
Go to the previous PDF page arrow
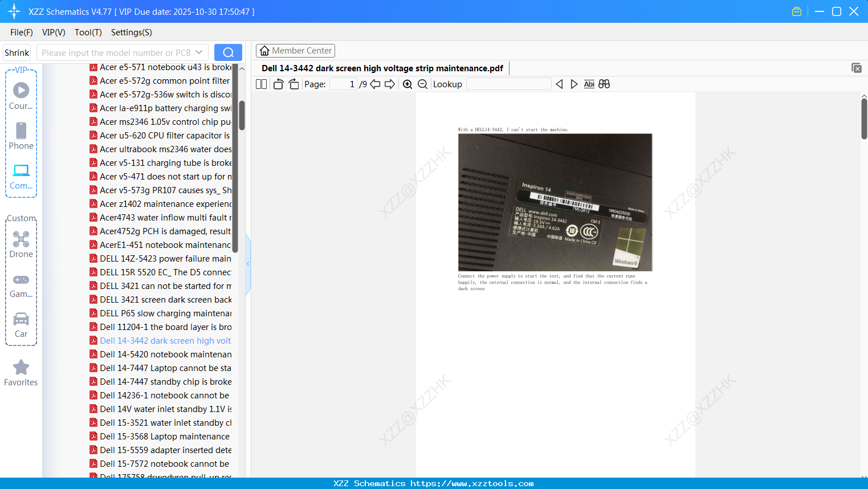click(x=375, y=84)
